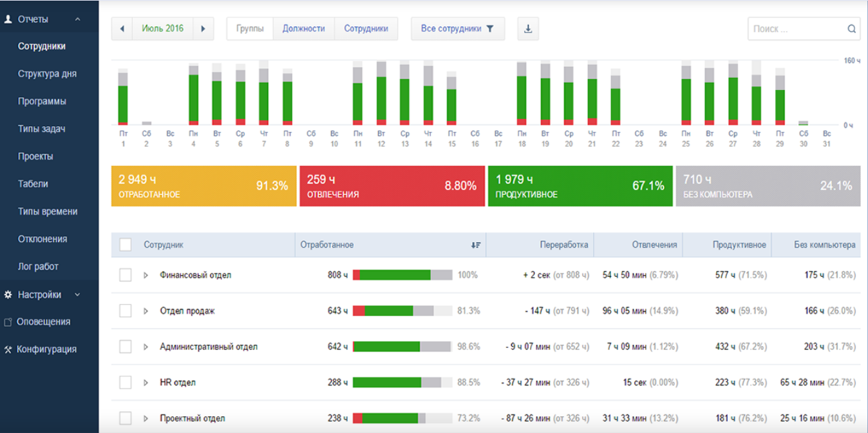This screenshot has width=868, height=433.
Task: Click the Настройки gear icon
Action: (x=8, y=295)
